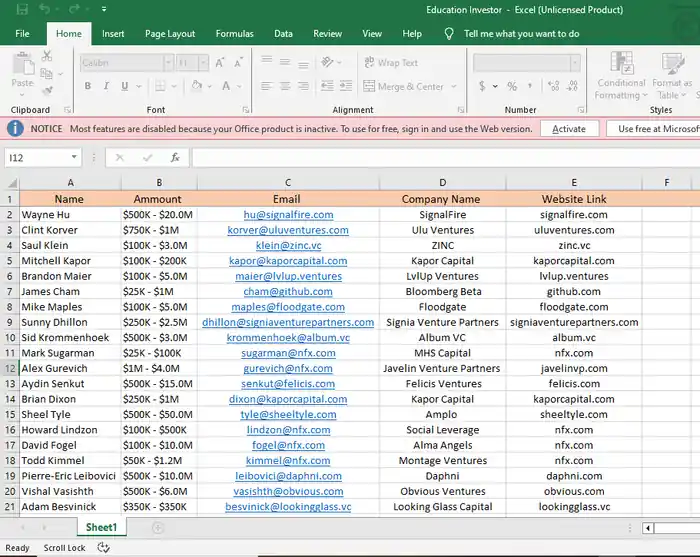This screenshot has width=700, height=557.
Task: Click the Comma Style icon
Action: coord(530,86)
